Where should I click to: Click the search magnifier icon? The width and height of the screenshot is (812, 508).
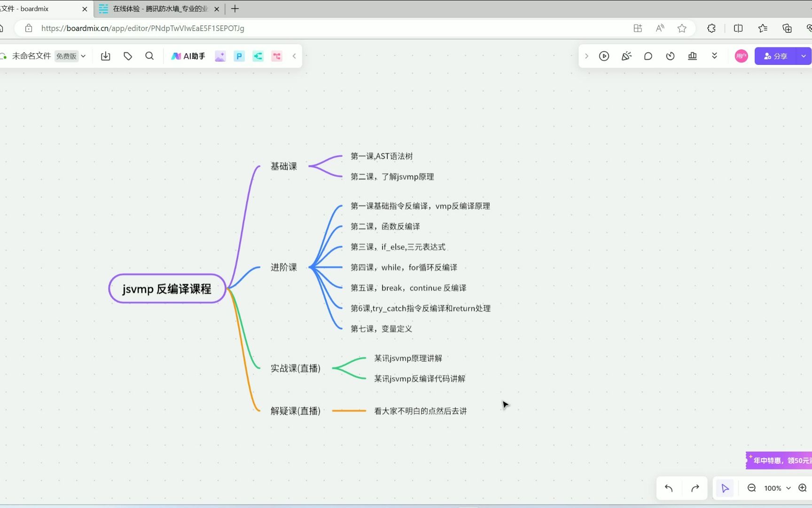click(x=149, y=56)
